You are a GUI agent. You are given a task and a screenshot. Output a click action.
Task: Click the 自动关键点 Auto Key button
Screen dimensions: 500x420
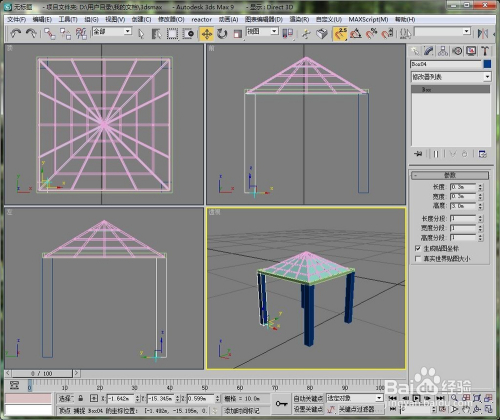click(308, 398)
